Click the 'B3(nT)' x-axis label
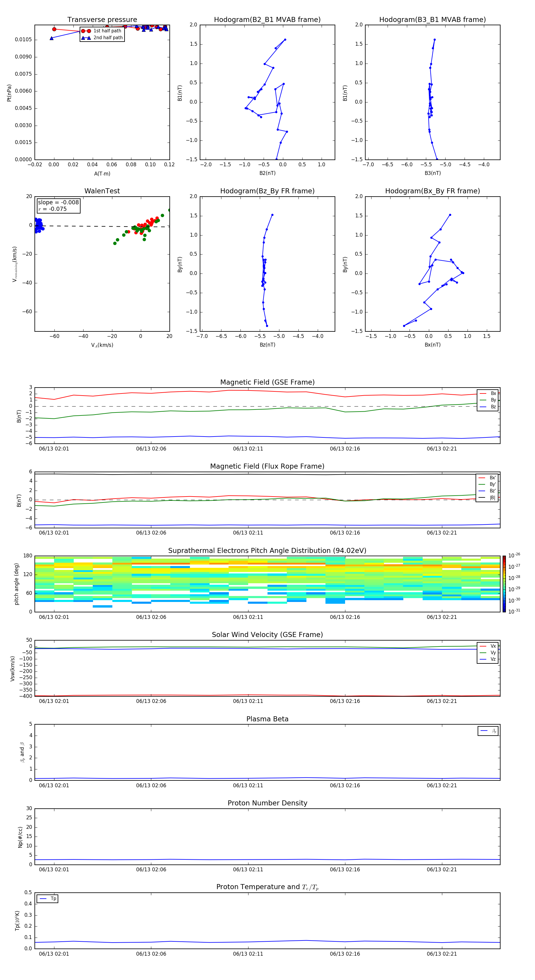Image resolution: width=535 pixels, height=980 pixels. point(432,173)
